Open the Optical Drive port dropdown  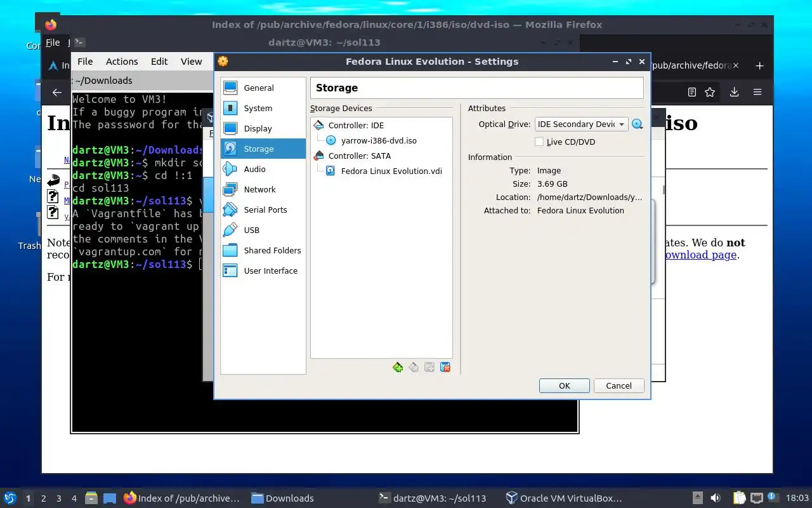[x=581, y=124]
